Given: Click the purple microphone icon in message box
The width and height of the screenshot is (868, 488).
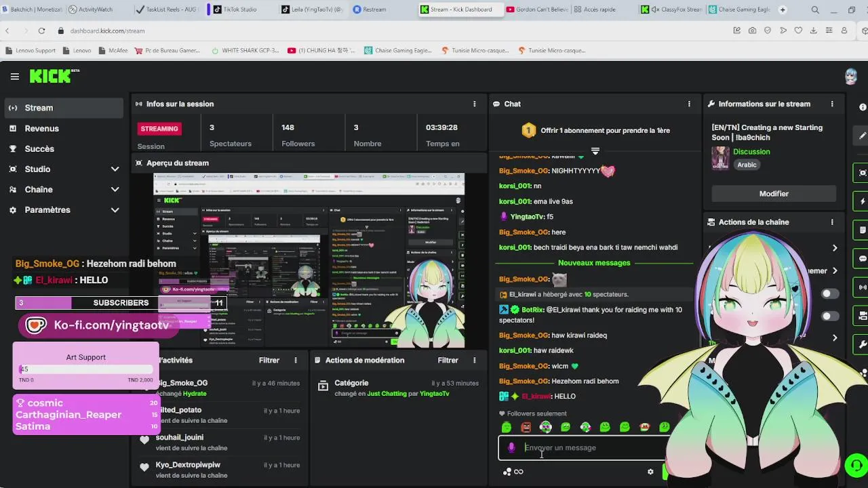Looking at the screenshot, I should point(511,447).
